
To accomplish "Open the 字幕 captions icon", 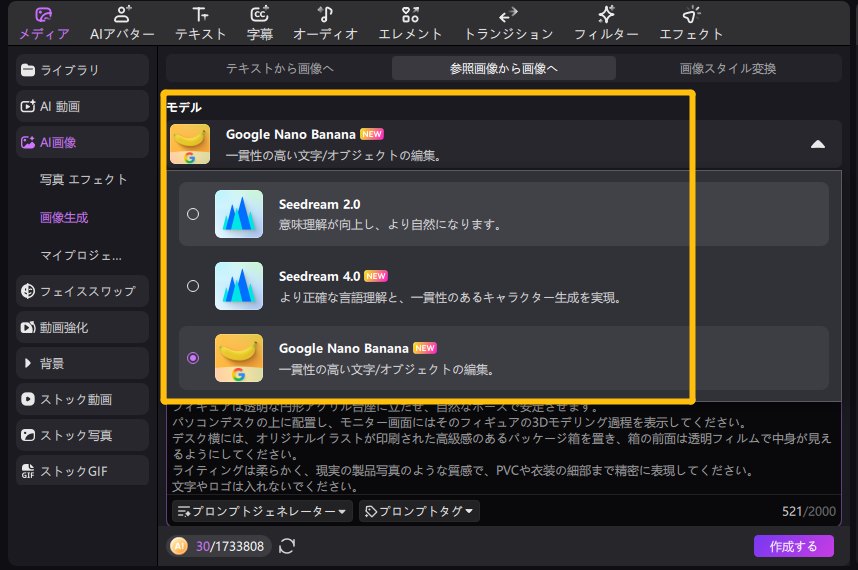I will point(259,15).
